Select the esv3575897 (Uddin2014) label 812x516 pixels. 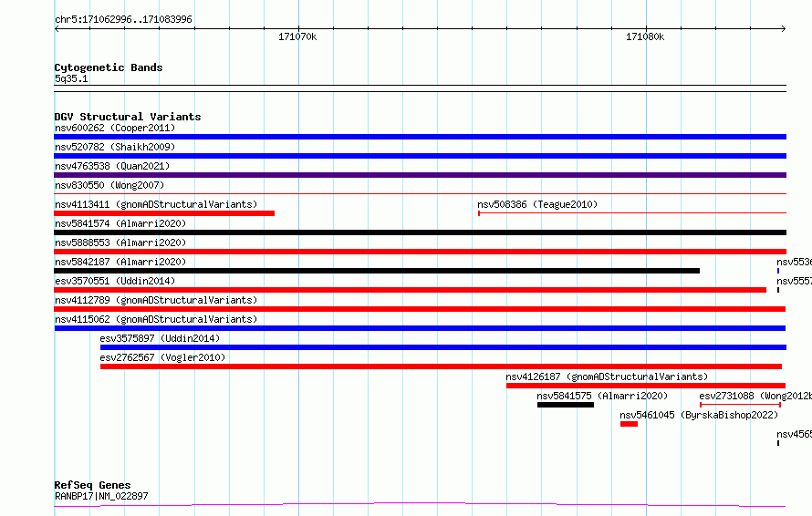[x=160, y=338]
